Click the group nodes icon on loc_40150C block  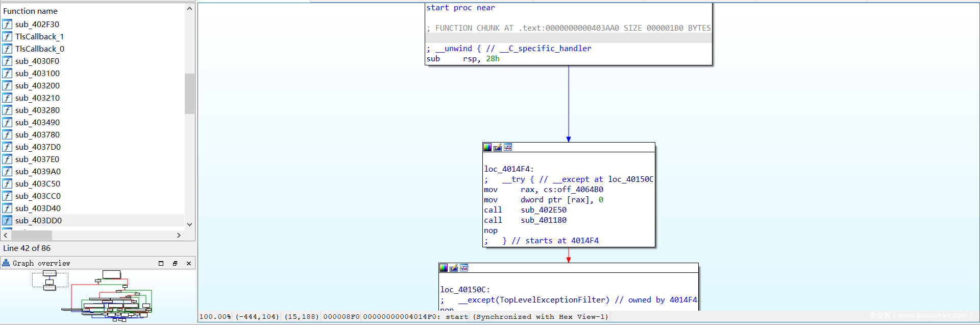coord(464,268)
